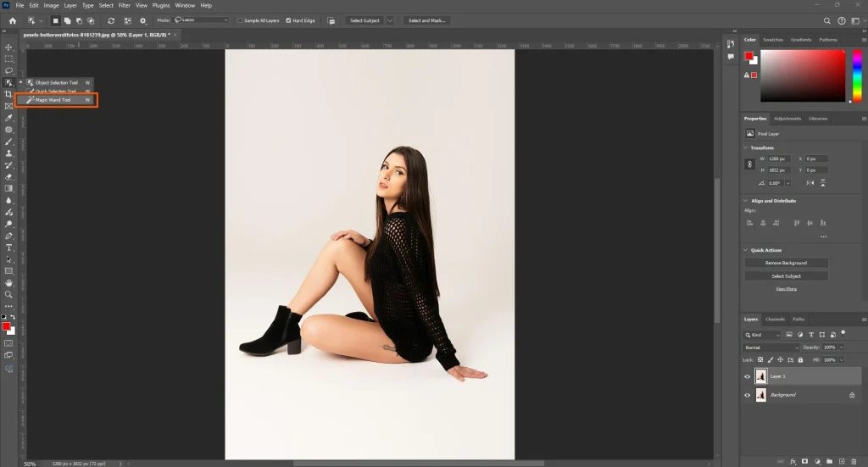Open selection settings gear in options bar
This screenshot has width=868, height=467.
tap(142, 20)
